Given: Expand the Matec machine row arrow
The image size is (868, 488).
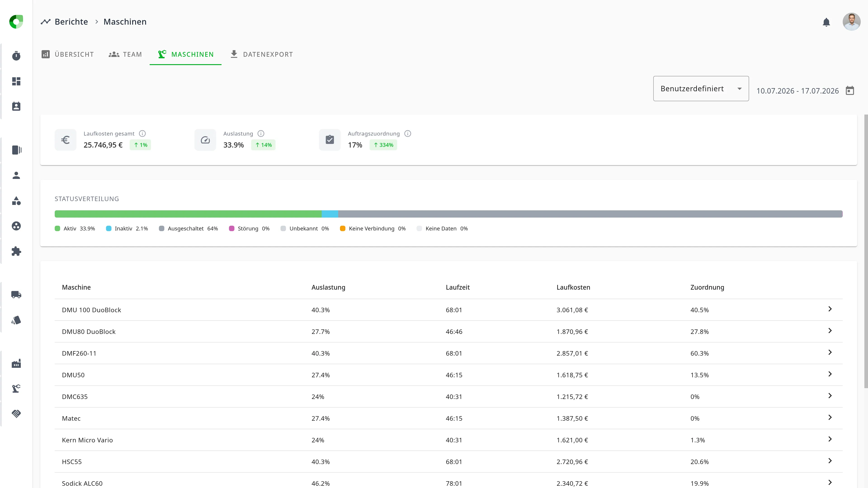Looking at the screenshot, I should pos(830,418).
